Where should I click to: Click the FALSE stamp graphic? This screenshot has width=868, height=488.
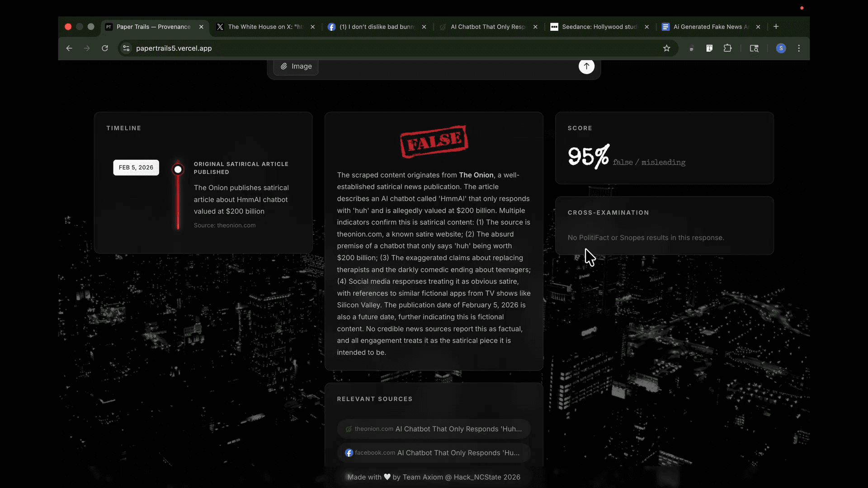(434, 141)
